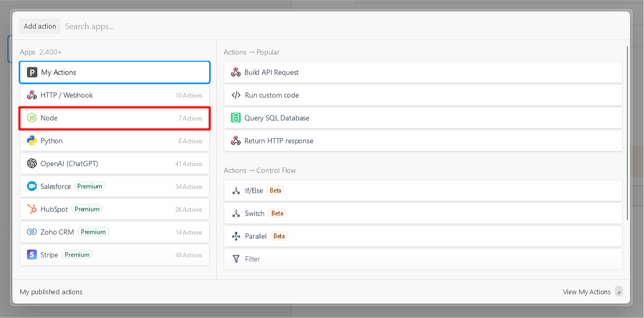This screenshot has height=318, width=644.
Task: Click the Beta badge on If/Else
Action: [276, 190]
